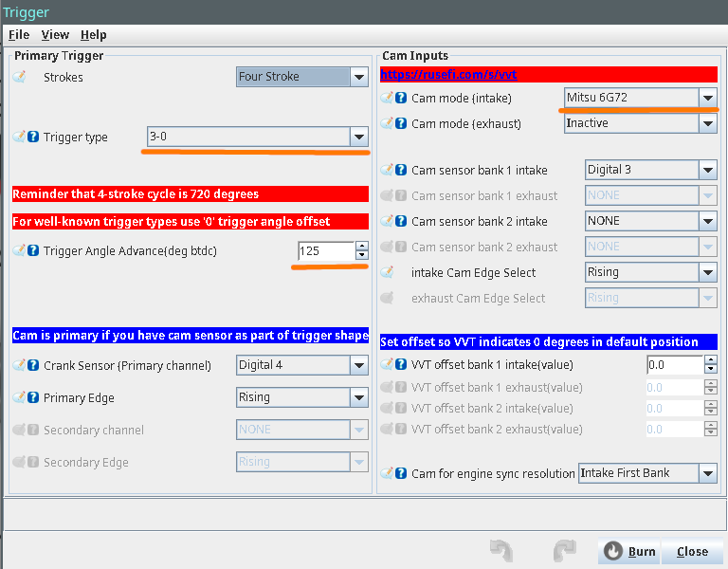Viewport: 728px width, 569px height.
Task: Click the edit icon beside Strokes
Action: tap(19, 77)
